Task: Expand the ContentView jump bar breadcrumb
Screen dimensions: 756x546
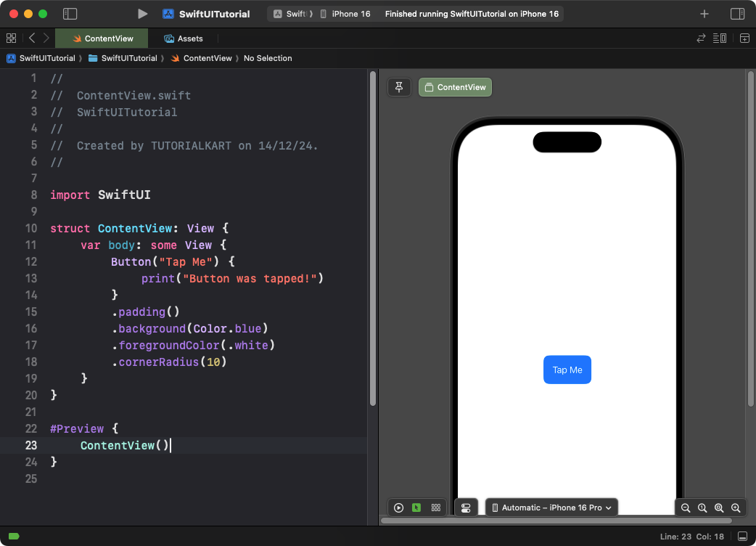Action: pos(208,58)
